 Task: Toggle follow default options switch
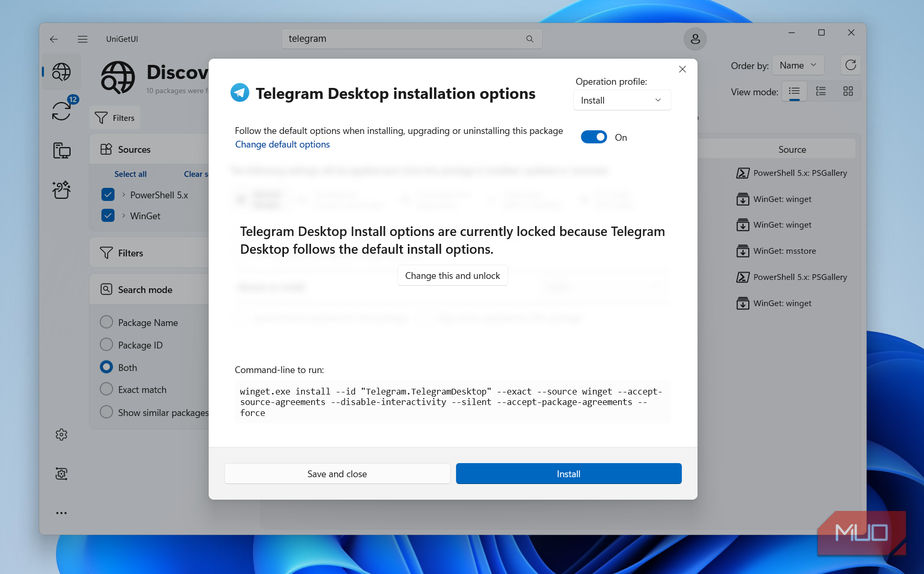tap(594, 137)
